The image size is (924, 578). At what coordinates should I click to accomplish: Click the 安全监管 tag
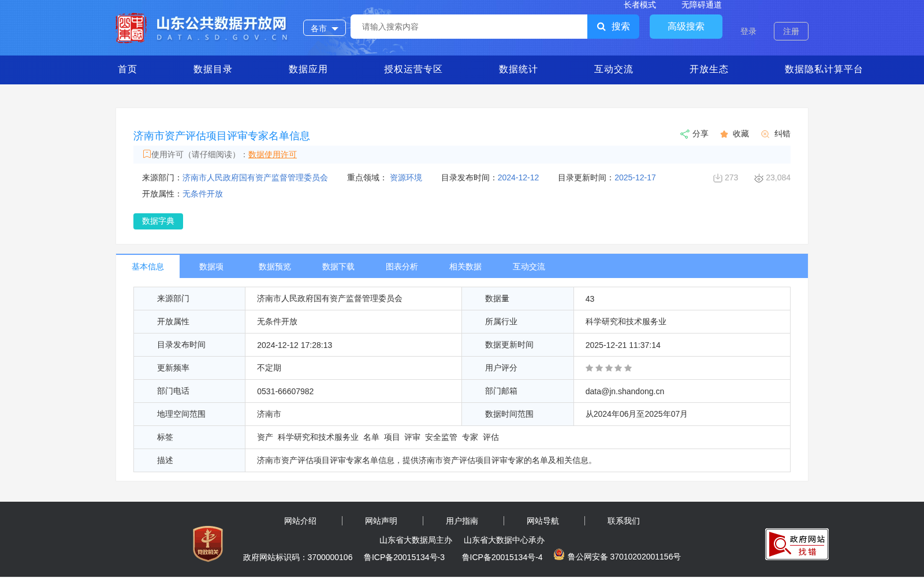(x=441, y=438)
